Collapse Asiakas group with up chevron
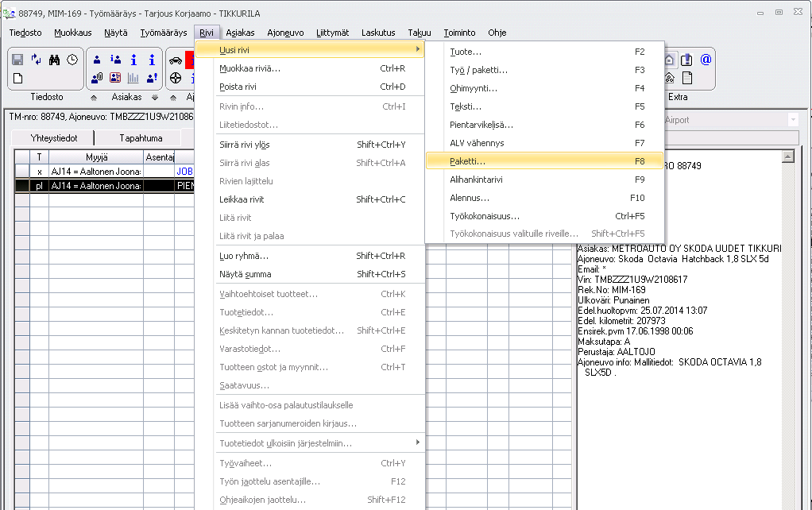 coord(94,98)
